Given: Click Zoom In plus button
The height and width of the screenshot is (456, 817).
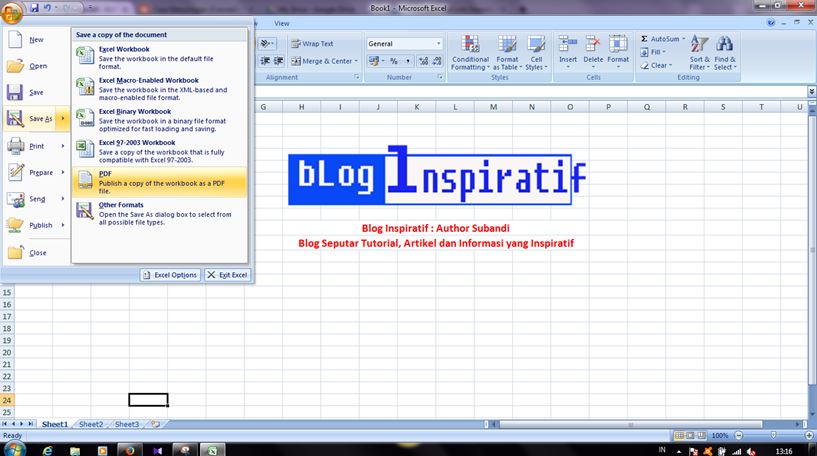Looking at the screenshot, I should click(809, 435).
